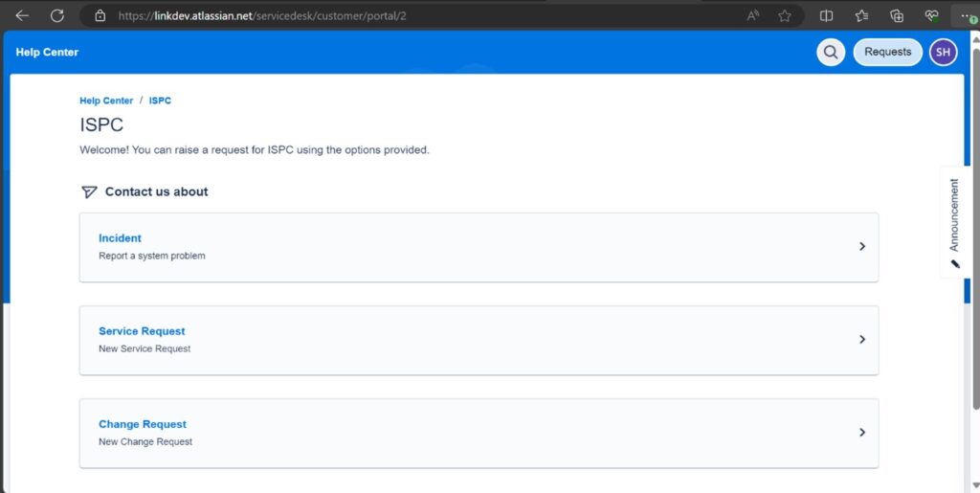This screenshot has height=493, width=980.
Task: Expand the Change Request card chevron
Action: pyautogui.click(x=862, y=433)
